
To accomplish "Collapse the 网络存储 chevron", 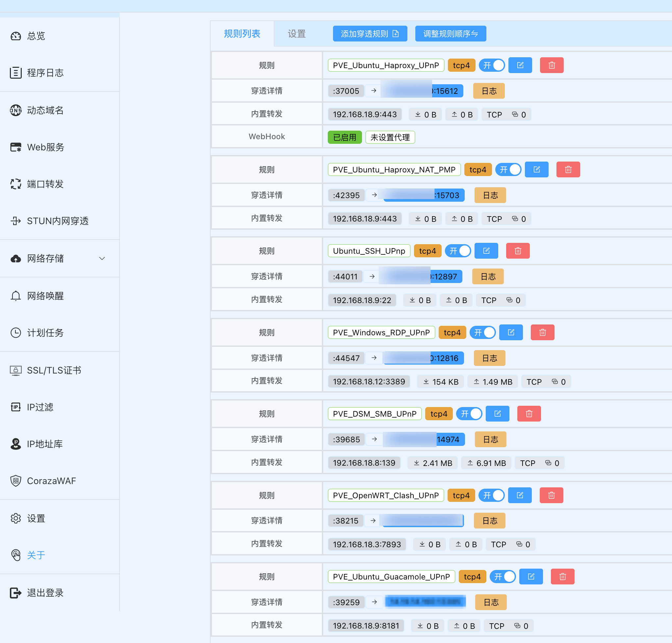I will [x=102, y=259].
